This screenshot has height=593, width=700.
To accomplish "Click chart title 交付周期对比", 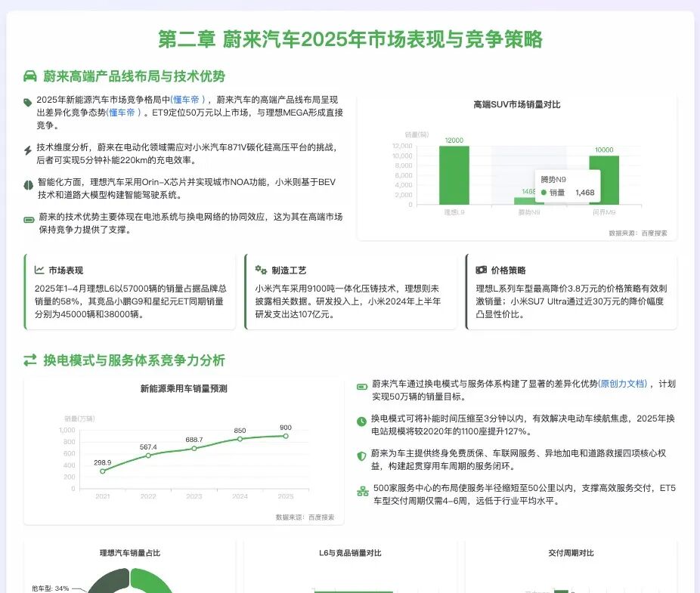I will 571,553.
